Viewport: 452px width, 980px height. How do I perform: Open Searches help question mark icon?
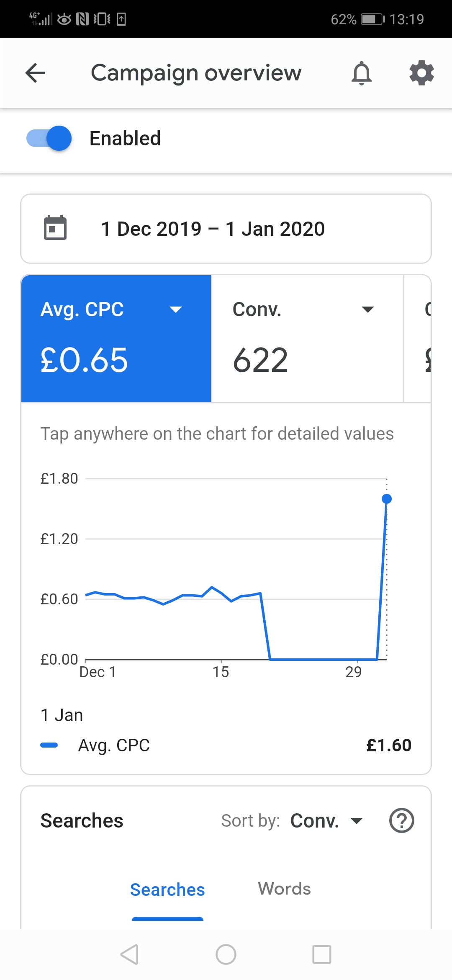[x=401, y=820]
